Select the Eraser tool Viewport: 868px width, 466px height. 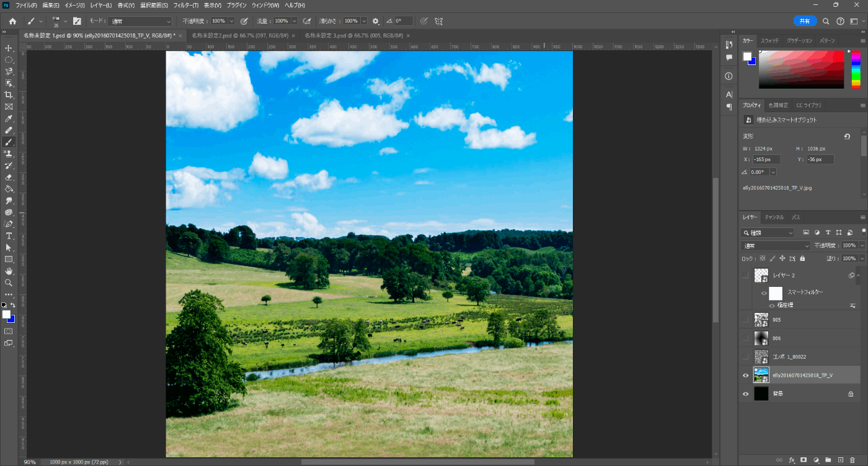tap(9, 177)
